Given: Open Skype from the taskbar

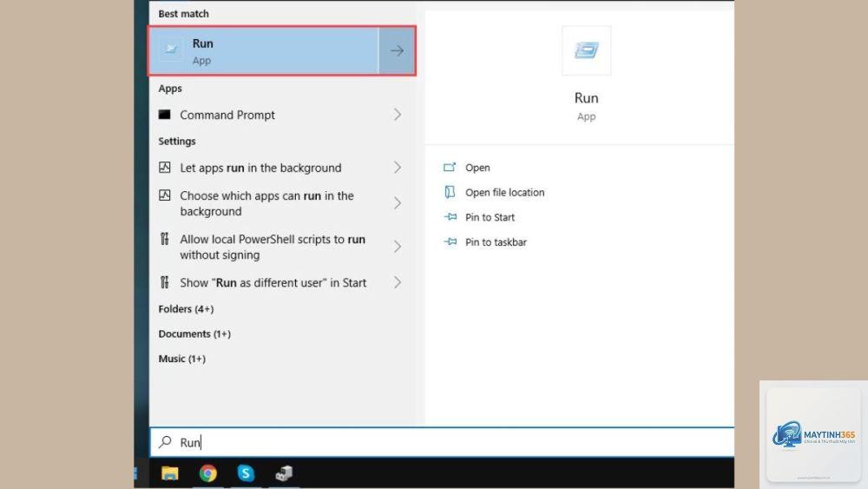Looking at the screenshot, I should (x=246, y=473).
